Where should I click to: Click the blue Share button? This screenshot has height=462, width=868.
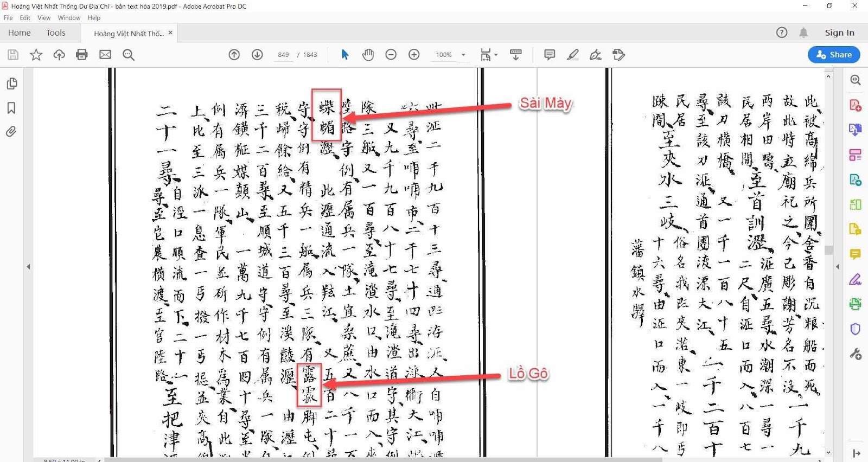[x=834, y=55]
